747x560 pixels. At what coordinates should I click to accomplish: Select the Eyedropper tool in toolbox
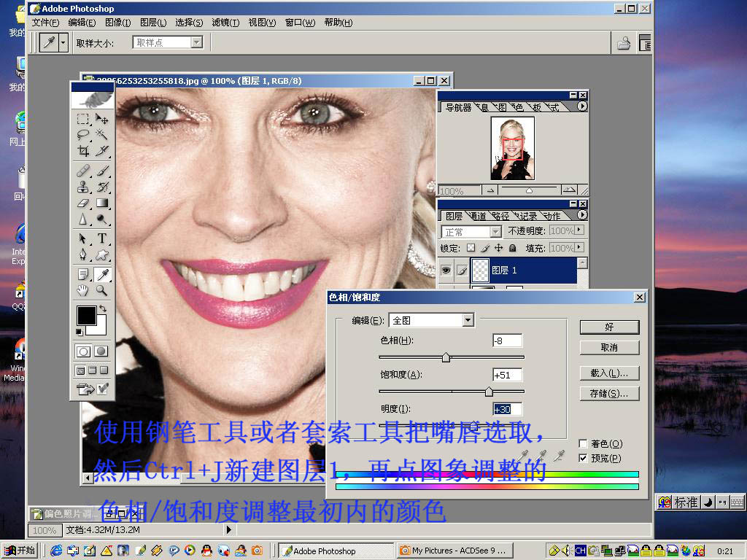click(101, 274)
